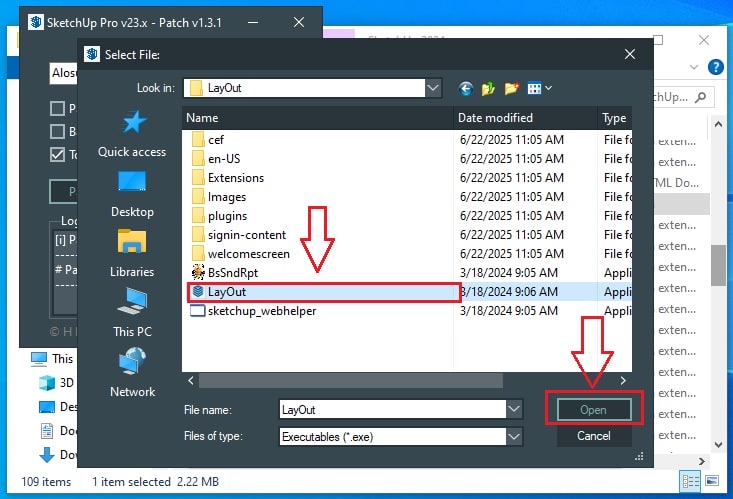Open This PC in places bar
Viewport: 733px width, 499px height.
132,313
